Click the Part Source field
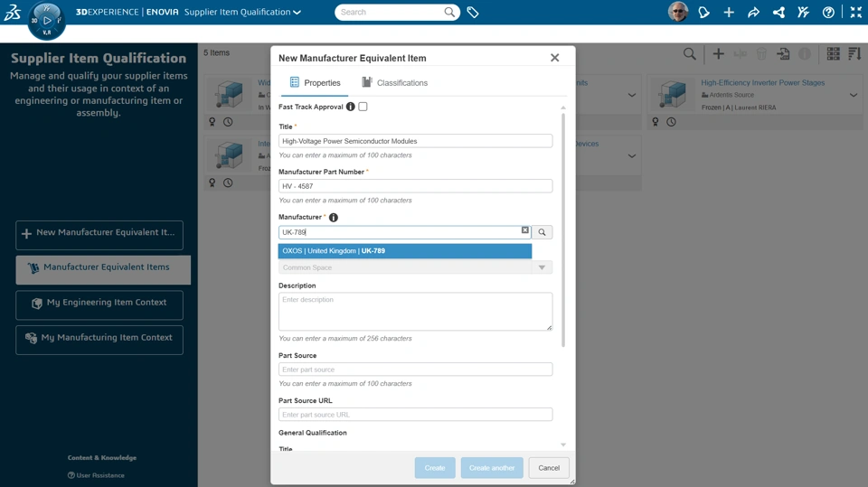This screenshot has height=487, width=868. 415,370
